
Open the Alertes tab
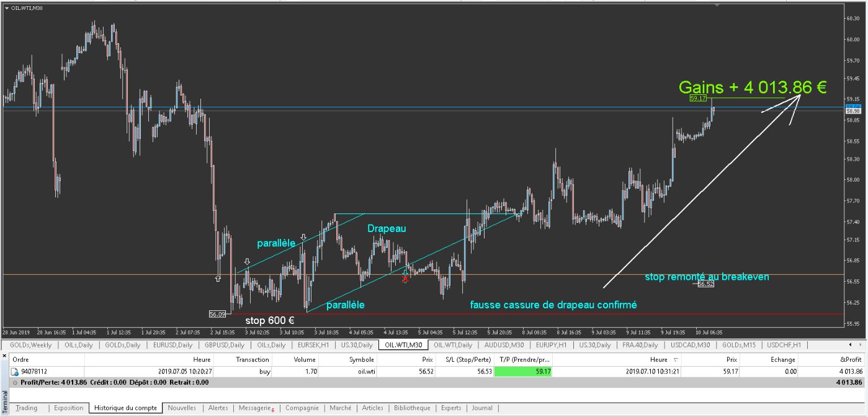tap(218, 408)
